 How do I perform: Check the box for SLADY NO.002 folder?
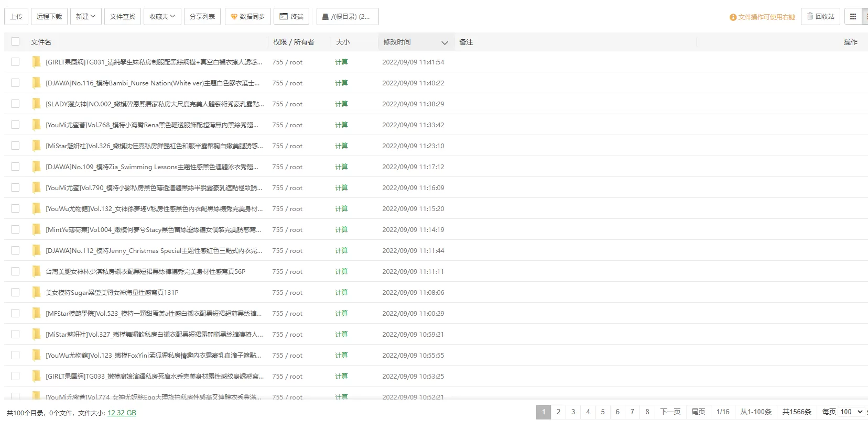pos(15,104)
